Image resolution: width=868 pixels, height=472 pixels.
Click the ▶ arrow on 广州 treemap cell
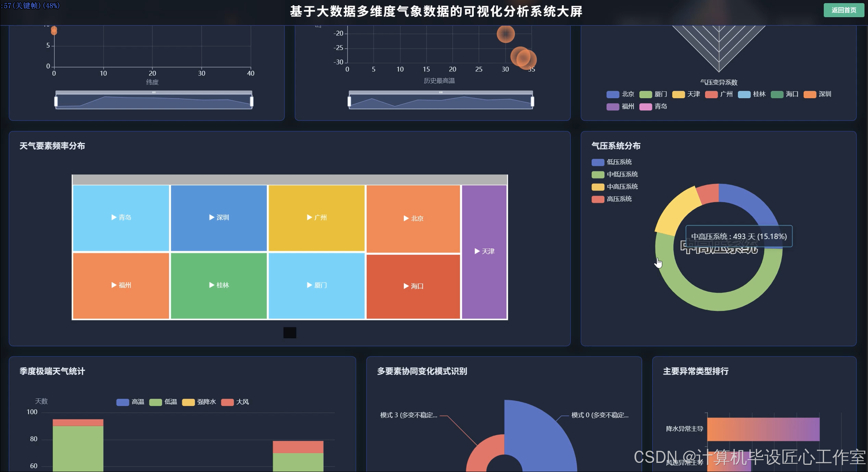309,217
